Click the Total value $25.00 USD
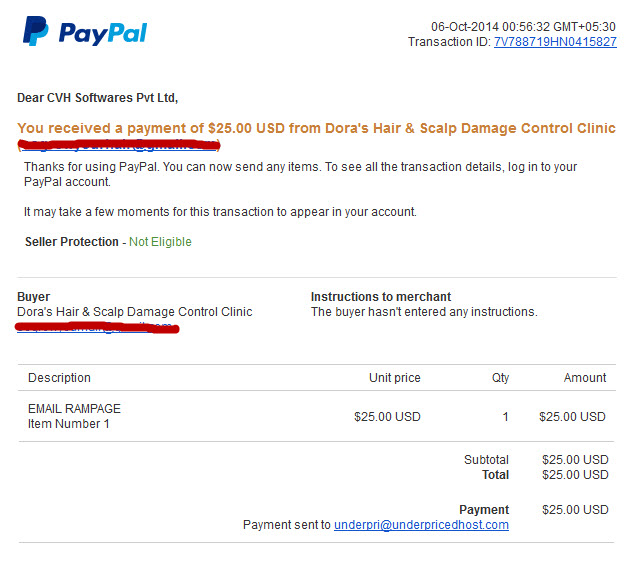This screenshot has width=629, height=570. point(575,475)
